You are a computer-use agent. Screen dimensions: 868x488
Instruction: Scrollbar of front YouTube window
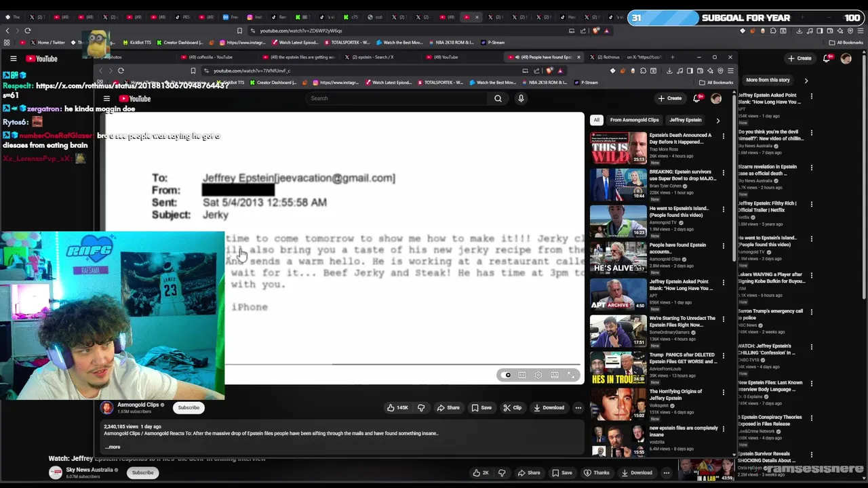734,197
